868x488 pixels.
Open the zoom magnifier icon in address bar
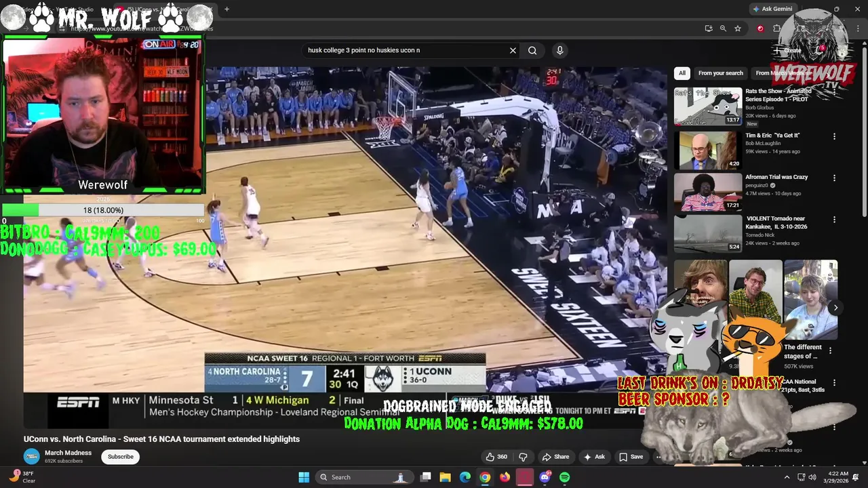point(723,28)
